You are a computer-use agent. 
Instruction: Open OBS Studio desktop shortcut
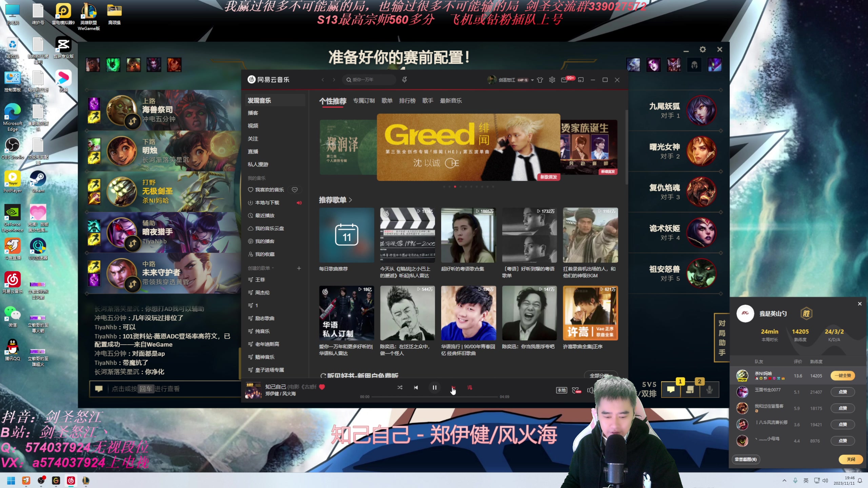point(13,148)
